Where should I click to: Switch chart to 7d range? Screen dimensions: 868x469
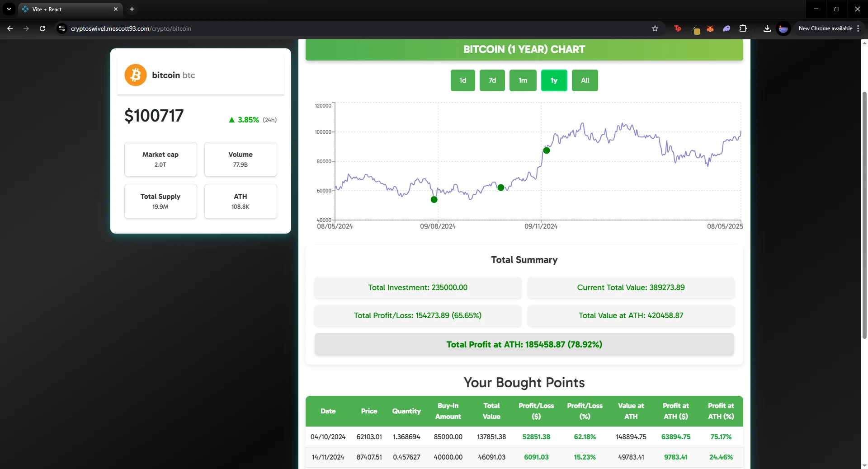pos(492,80)
